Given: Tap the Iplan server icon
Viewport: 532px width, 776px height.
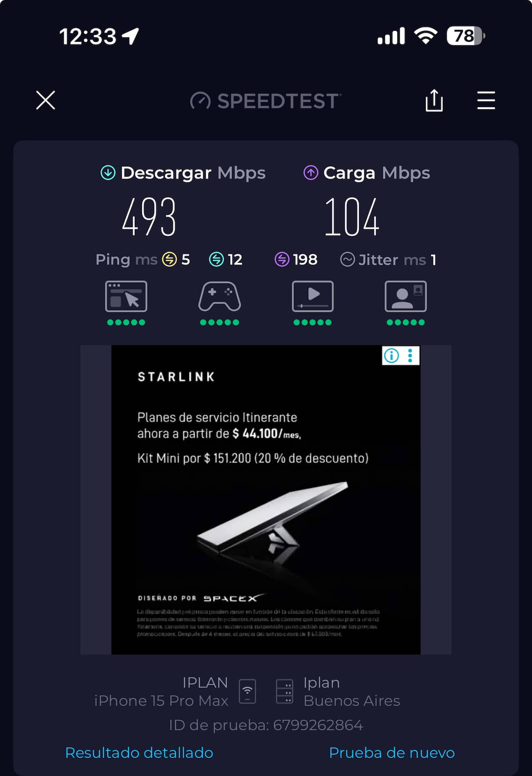Looking at the screenshot, I should pos(284,691).
